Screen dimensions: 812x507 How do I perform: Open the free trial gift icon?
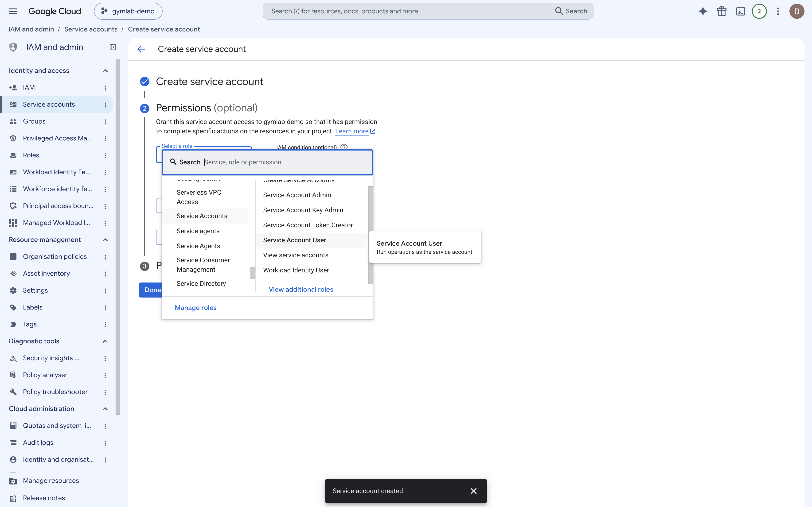pyautogui.click(x=722, y=11)
